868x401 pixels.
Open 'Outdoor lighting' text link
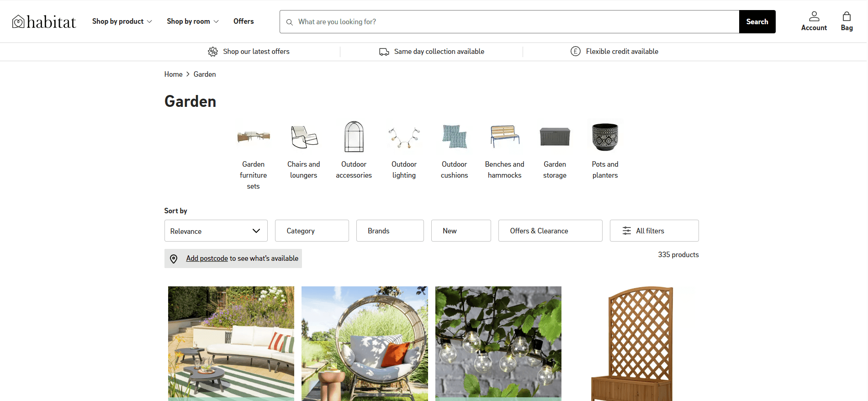tap(404, 170)
